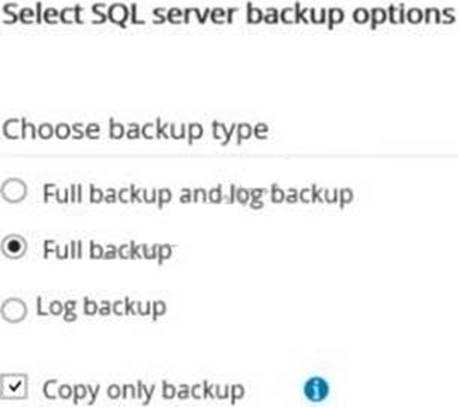
Task: Click the 'Copy only backup' label text
Action: point(144,390)
